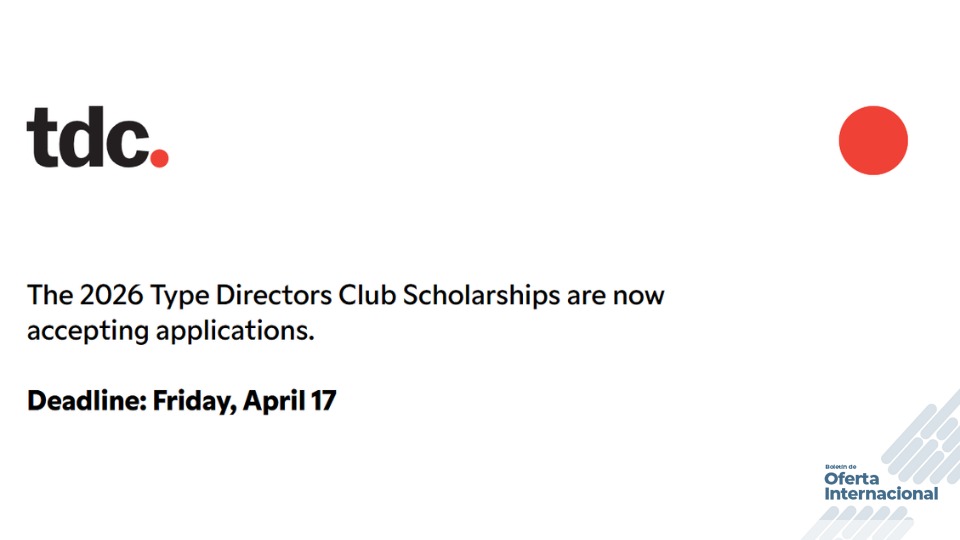The image size is (960, 540).
Task: Click the word "Oferta" in corner logo
Action: point(852,479)
